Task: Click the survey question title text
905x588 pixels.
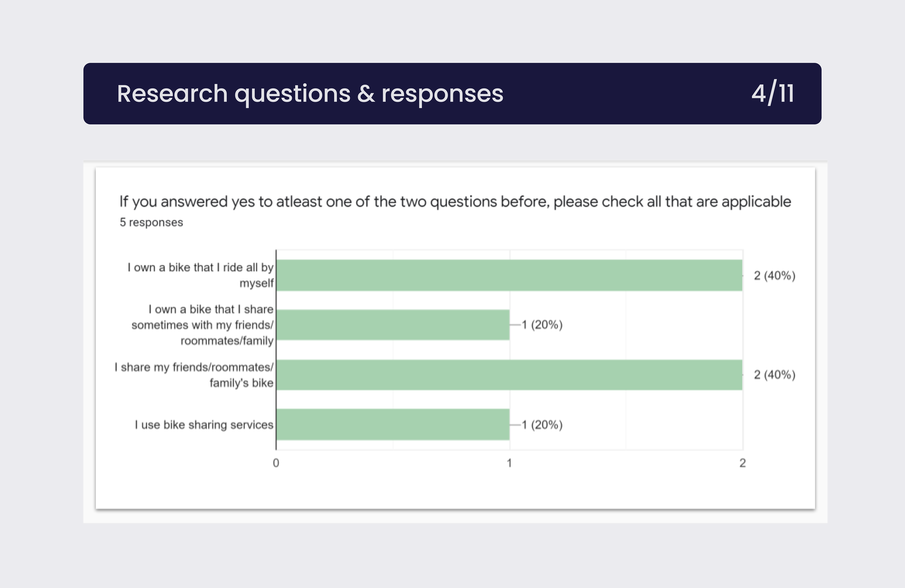Action: (x=455, y=201)
